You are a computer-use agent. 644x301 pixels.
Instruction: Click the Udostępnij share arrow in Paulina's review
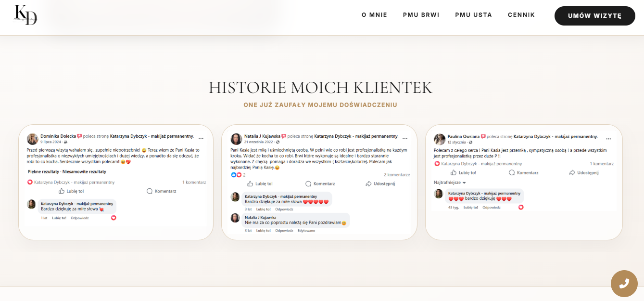tap(572, 172)
